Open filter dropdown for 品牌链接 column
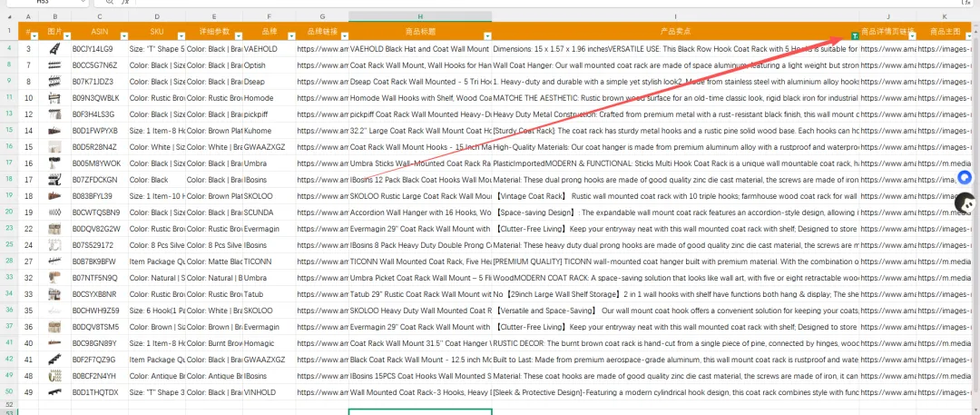Viewport: 980px width, 415px height. [x=345, y=36]
